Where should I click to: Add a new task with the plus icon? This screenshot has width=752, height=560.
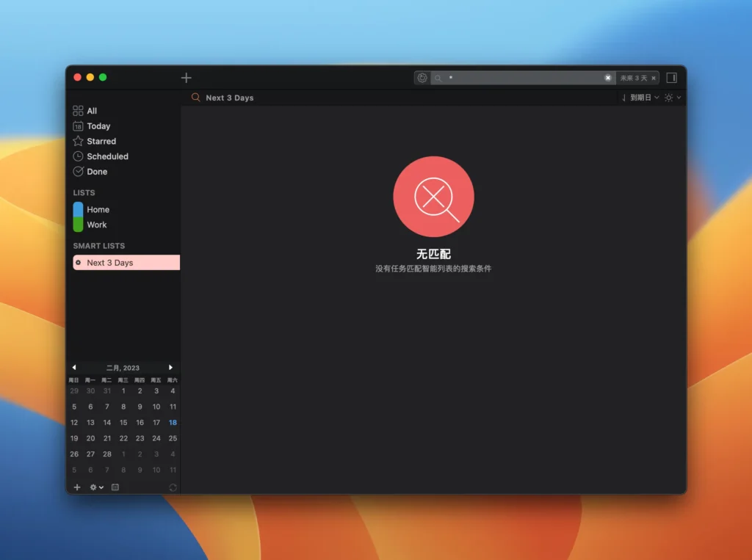[x=77, y=487]
